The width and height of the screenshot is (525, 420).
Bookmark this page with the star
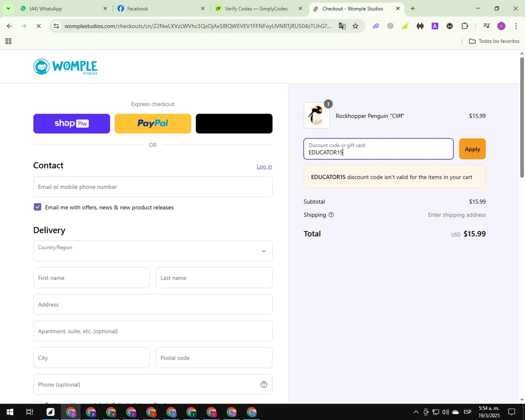click(355, 26)
